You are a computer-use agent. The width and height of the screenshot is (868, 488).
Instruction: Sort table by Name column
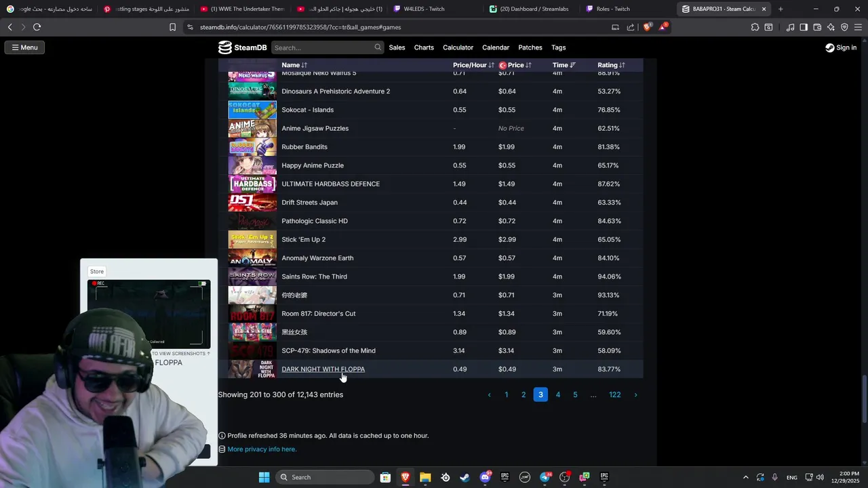pos(294,65)
